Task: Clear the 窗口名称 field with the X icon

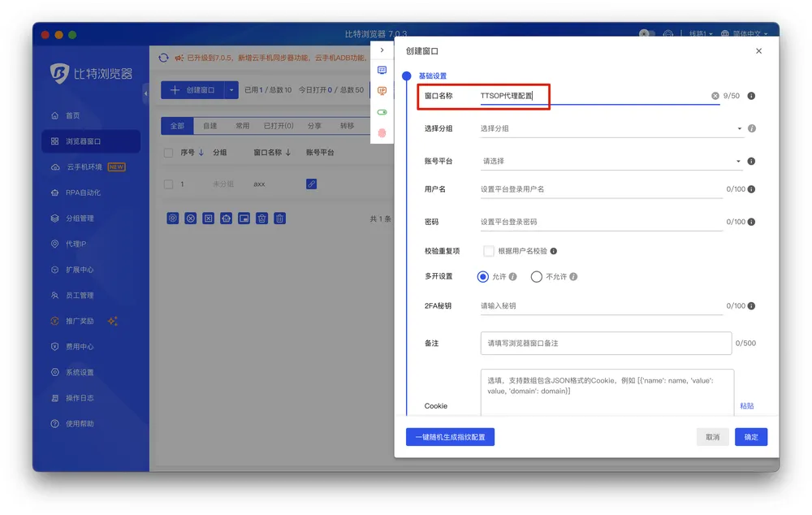Action: coord(715,96)
